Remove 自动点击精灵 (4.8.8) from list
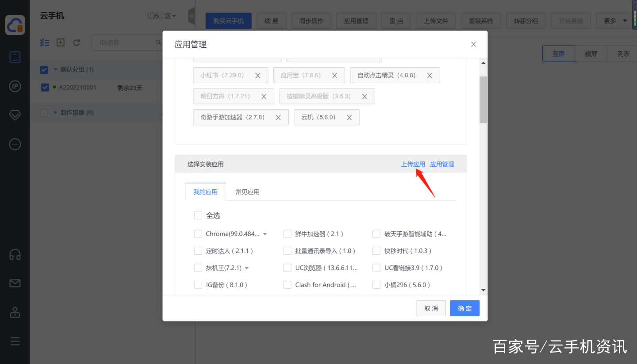This screenshot has width=637, height=364. coord(430,76)
